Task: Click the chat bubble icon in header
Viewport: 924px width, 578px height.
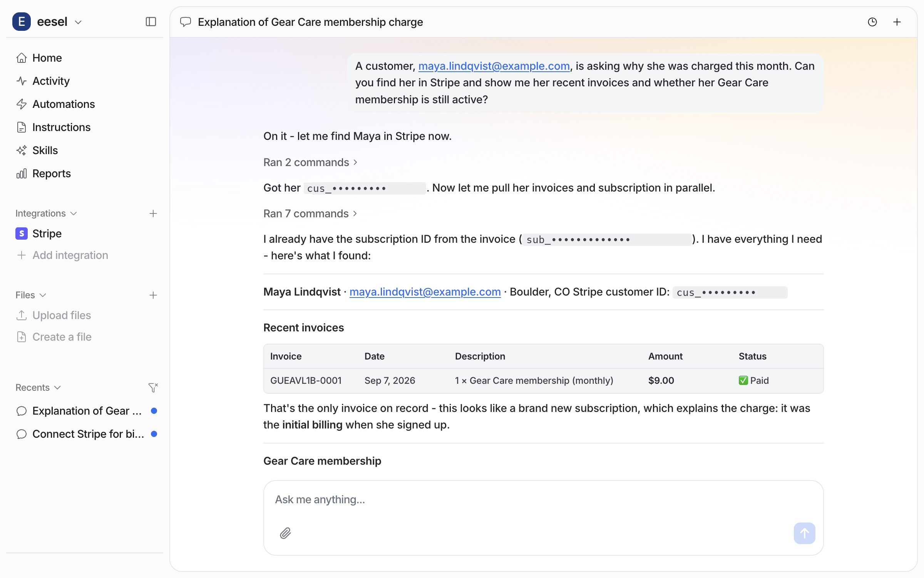Action: 186,22
